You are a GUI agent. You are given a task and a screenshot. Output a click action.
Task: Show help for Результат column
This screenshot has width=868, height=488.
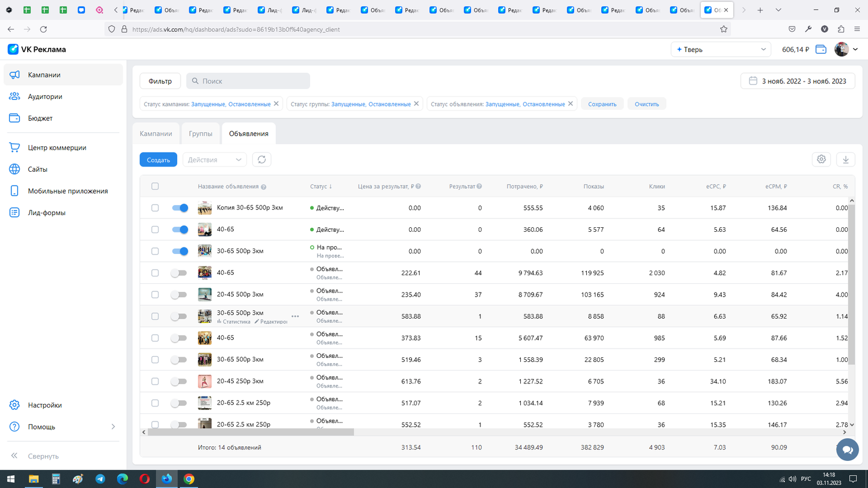pos(479,186)
